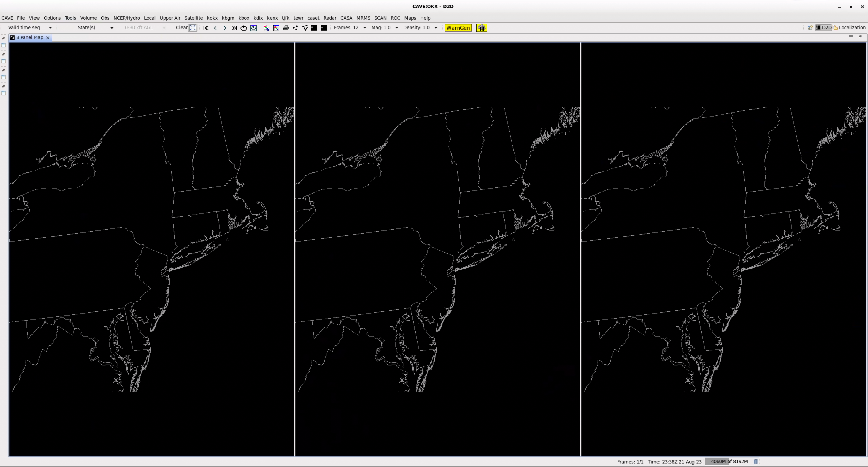868x467 pixels.
Task: Open the View menu
Action: pos(34,18)
